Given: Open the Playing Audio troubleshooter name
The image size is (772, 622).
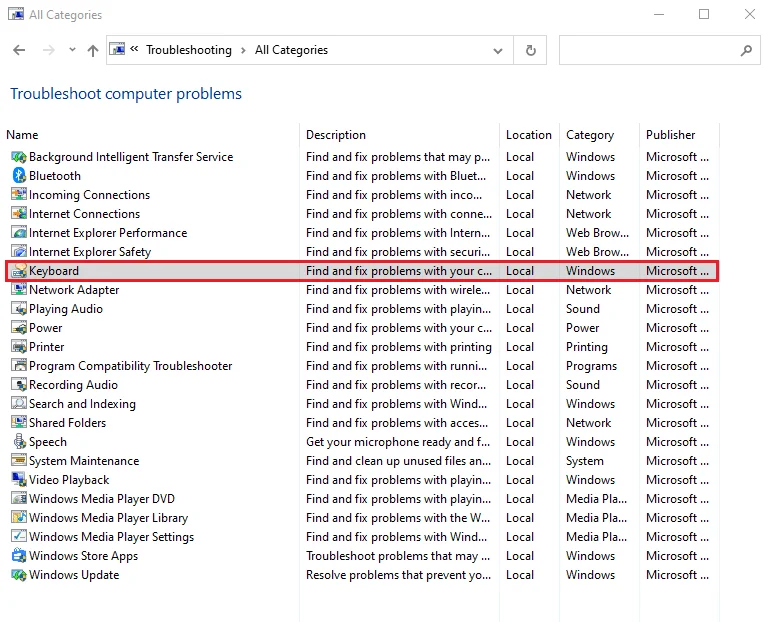Looking at the screenshot, I should [x=65, y=309].
